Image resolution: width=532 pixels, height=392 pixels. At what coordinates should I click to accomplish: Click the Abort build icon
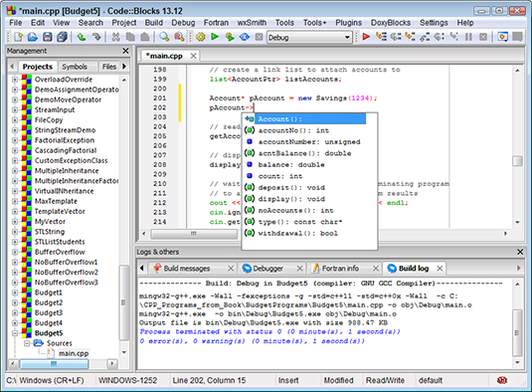pyautogui.click(x=259, y=37)
